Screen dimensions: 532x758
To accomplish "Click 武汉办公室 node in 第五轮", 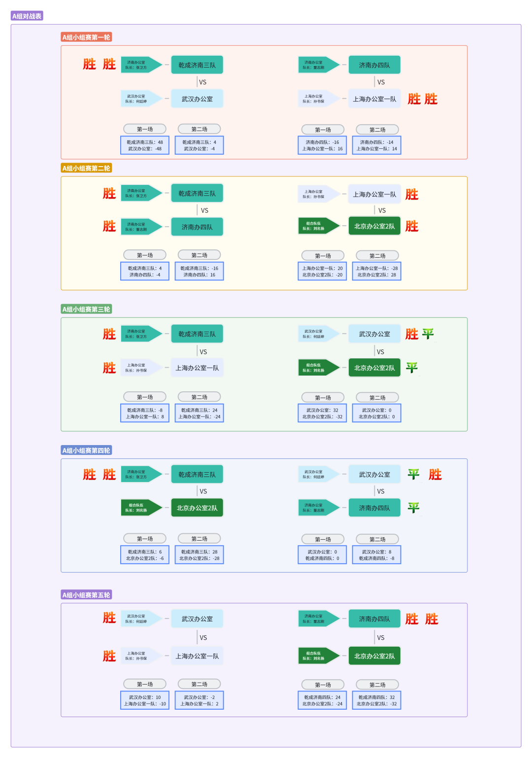I will [x=197, y=619].
